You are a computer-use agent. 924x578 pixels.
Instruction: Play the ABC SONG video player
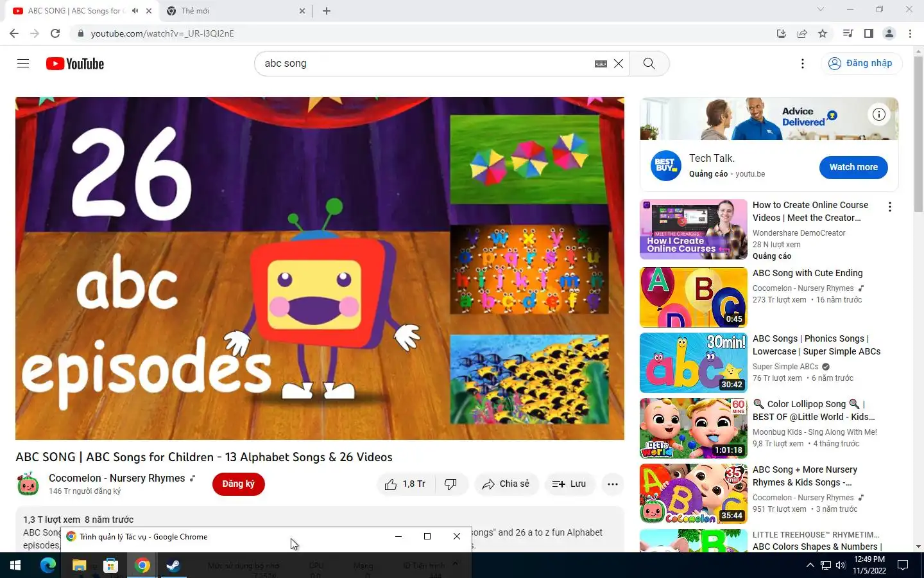(320, 268)
